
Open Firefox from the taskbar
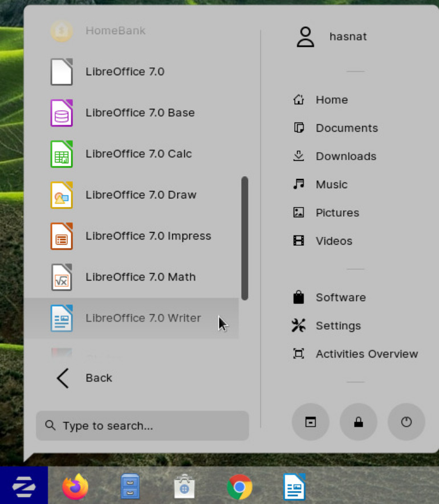tap(75, 487)
